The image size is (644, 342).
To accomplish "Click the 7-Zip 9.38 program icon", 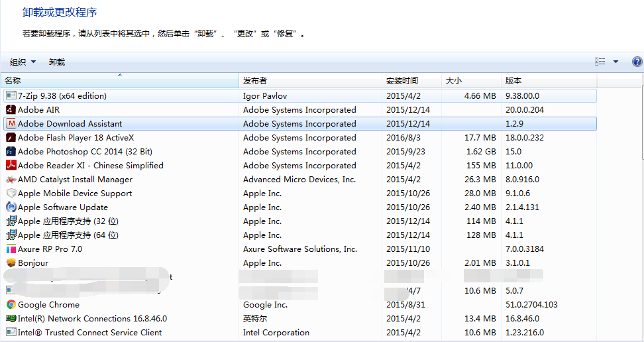I will (x=11, y=96).
